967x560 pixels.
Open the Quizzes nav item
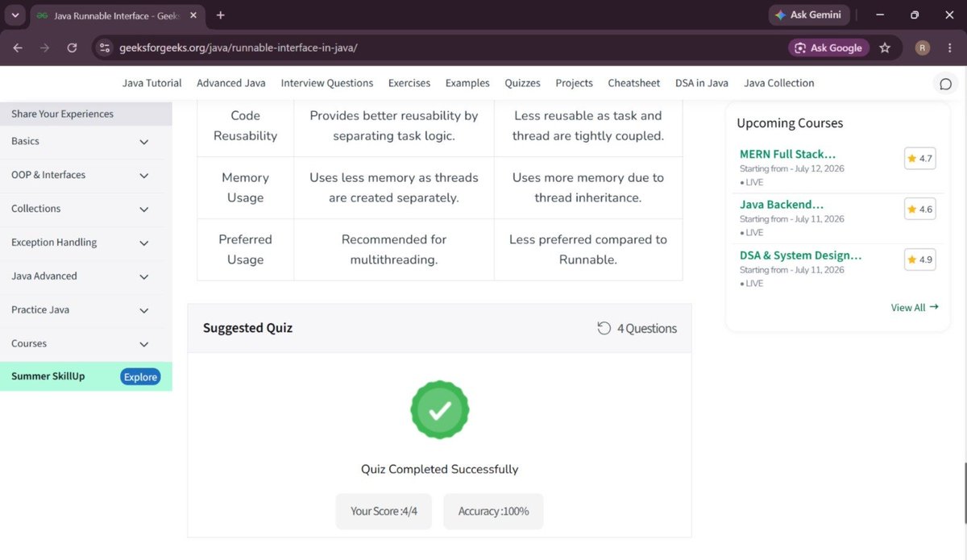coord(522,83)
